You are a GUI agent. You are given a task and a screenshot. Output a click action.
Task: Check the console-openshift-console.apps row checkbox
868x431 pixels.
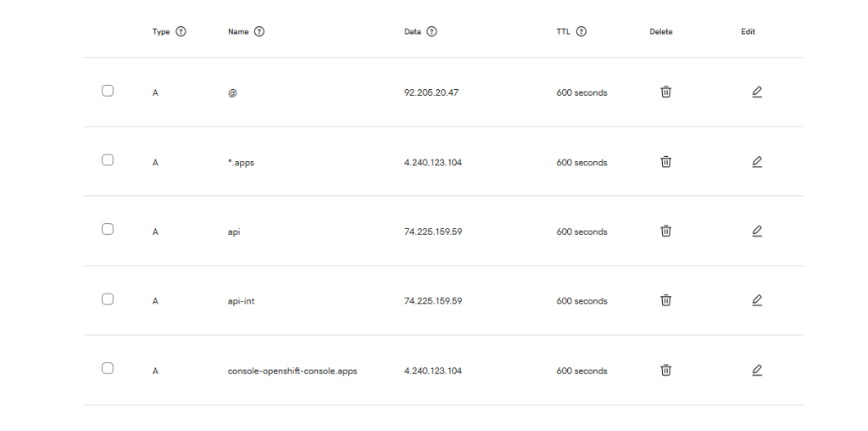coord(108,368)
